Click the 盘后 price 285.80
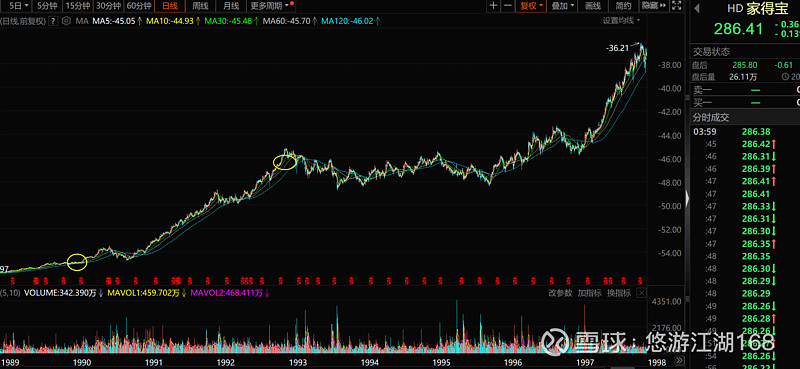Viewport: 800px width, 369px height. click(745, 65)
